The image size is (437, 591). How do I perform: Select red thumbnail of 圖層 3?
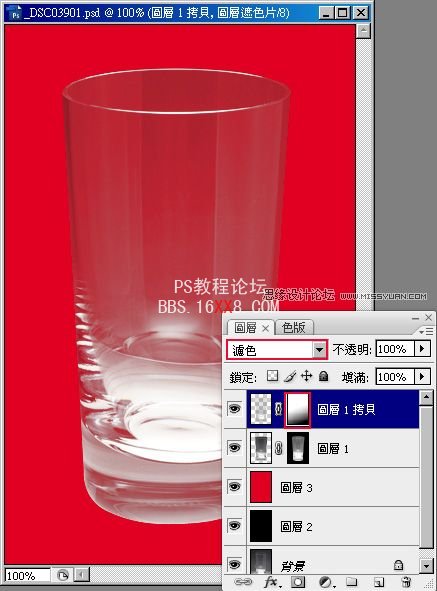[261, 487]
